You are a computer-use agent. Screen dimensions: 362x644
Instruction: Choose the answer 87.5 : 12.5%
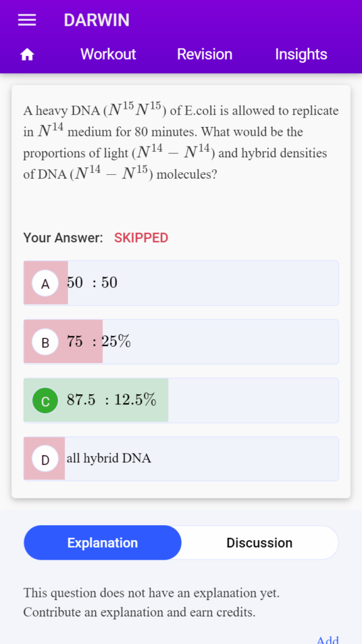[181, 401]
